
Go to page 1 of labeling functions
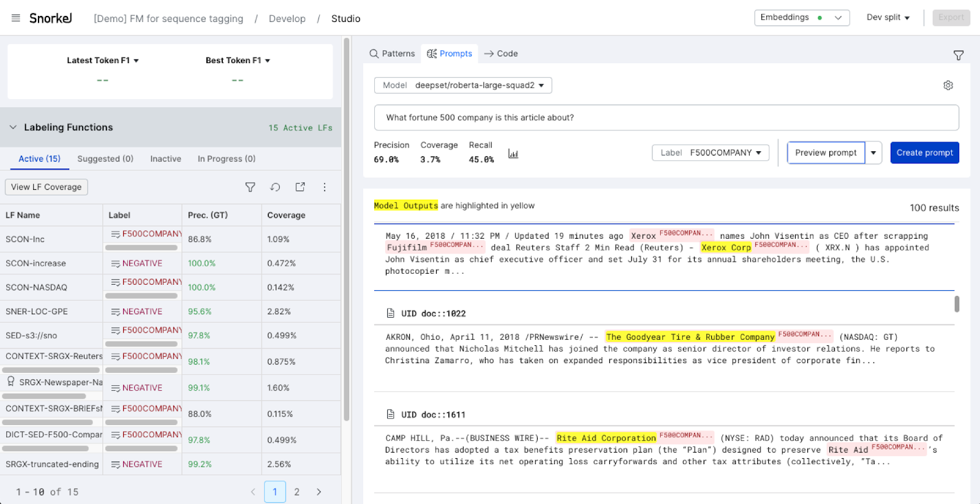click(275, 492)
